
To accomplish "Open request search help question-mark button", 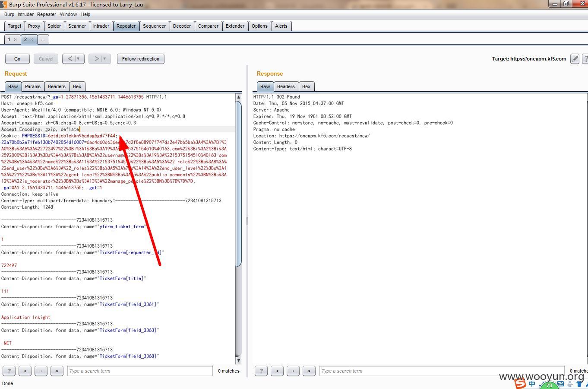I will pos(9,371).
